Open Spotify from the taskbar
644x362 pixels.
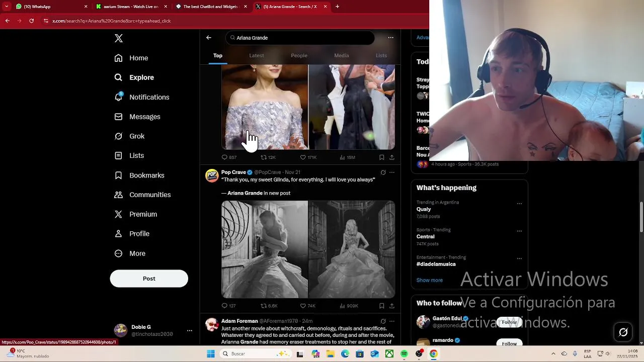point(404,354)
